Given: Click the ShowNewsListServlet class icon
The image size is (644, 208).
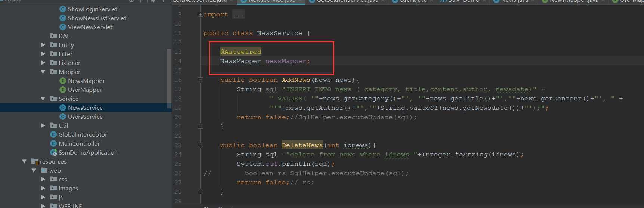Looking at the screenshot, I should pyautogui.click(x=63, y=18).
